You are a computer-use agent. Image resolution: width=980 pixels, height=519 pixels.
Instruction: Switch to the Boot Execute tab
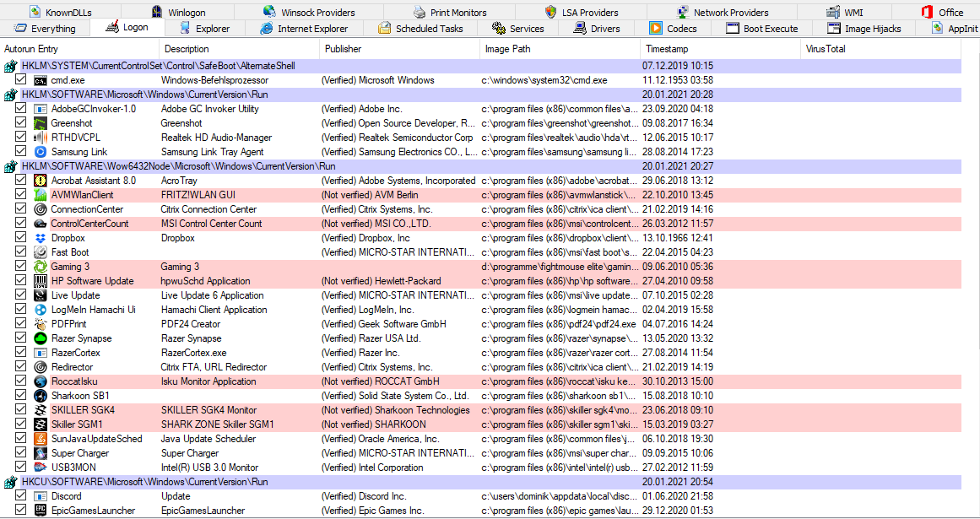762,28
